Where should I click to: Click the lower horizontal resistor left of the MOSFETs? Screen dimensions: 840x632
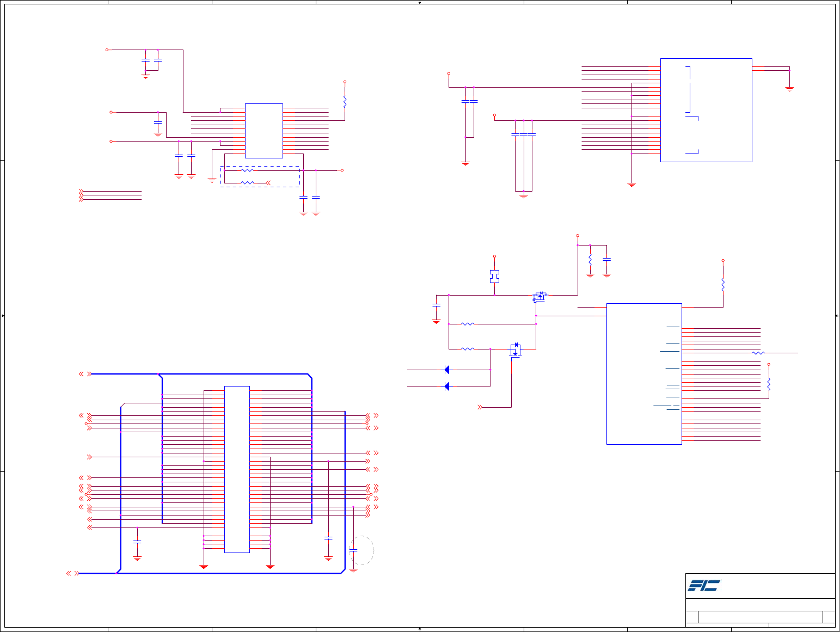click(468, 349)
